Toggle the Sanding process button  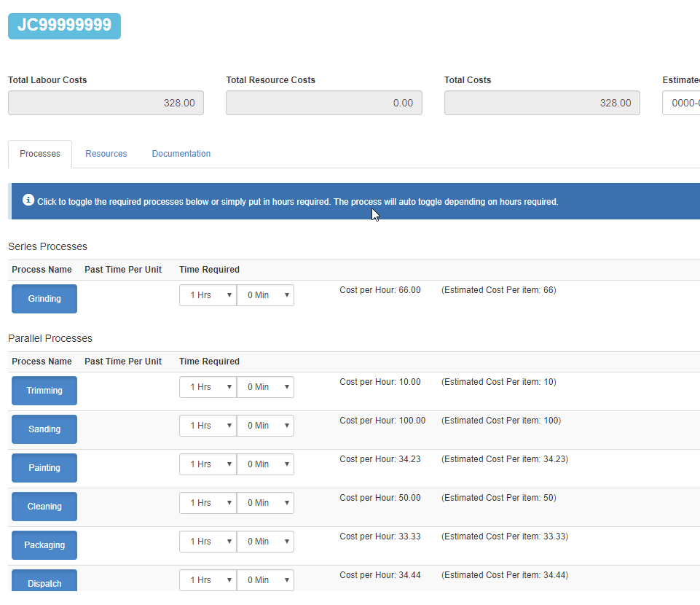pyautogui.click(x=44, y=429)
